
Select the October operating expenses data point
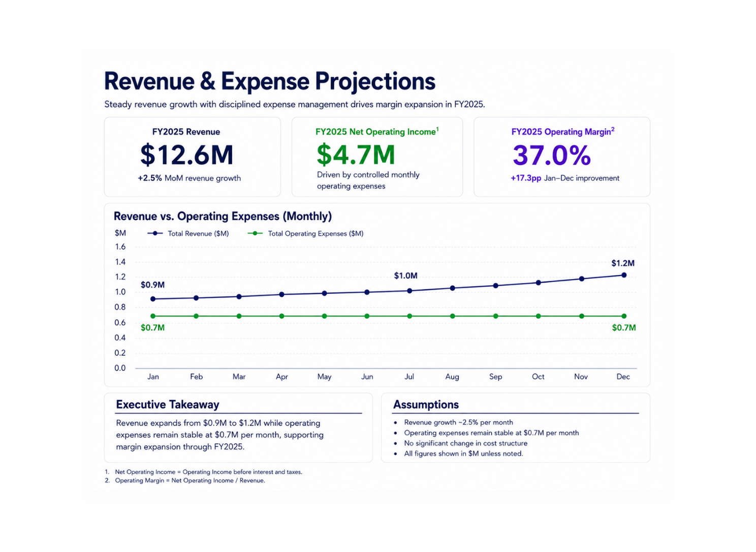(x=539, y=316)
